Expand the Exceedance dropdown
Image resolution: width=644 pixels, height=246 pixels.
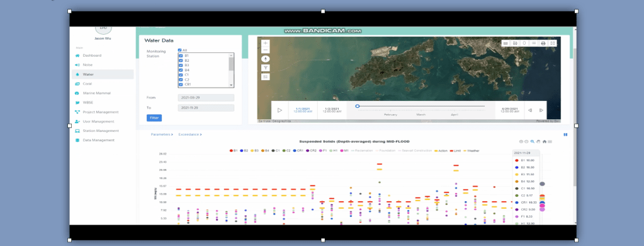coord(189,134)
